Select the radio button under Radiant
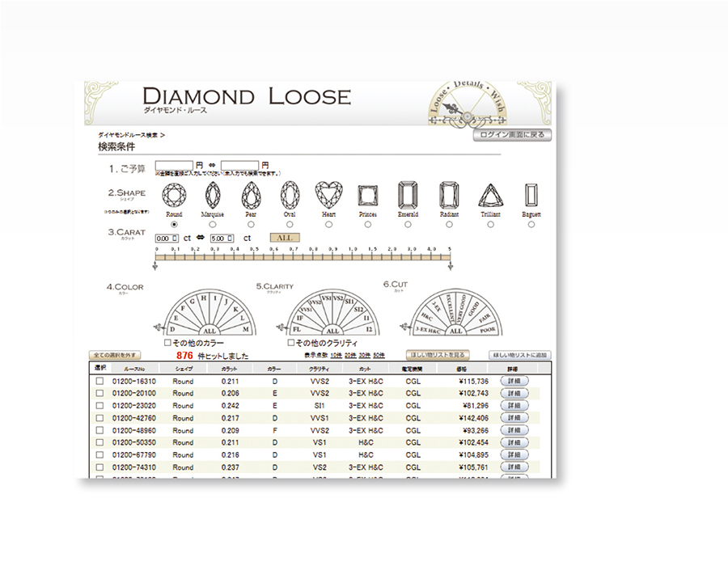Image resolution: width=728 pixels, height=566 pixels. 449,225
